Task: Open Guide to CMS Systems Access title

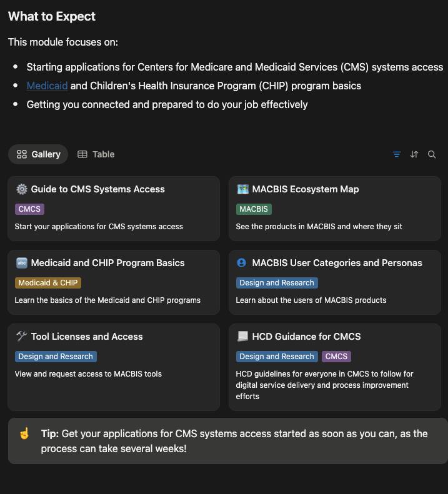Action: click(x=97, y=189)
